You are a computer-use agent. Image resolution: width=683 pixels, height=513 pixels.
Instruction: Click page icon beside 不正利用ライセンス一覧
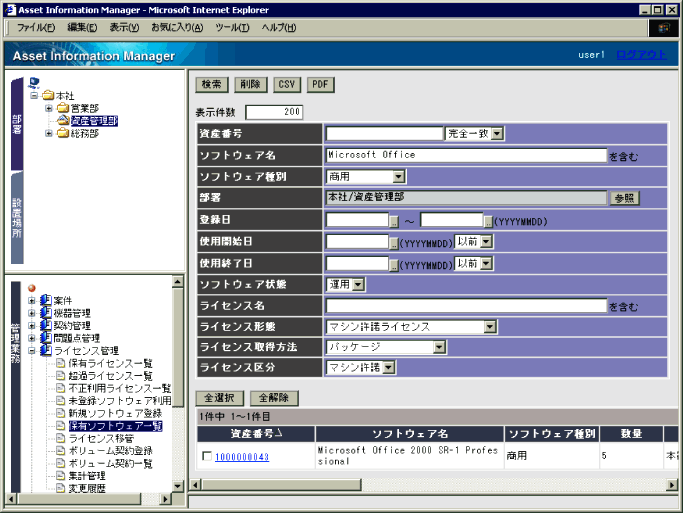61,388
